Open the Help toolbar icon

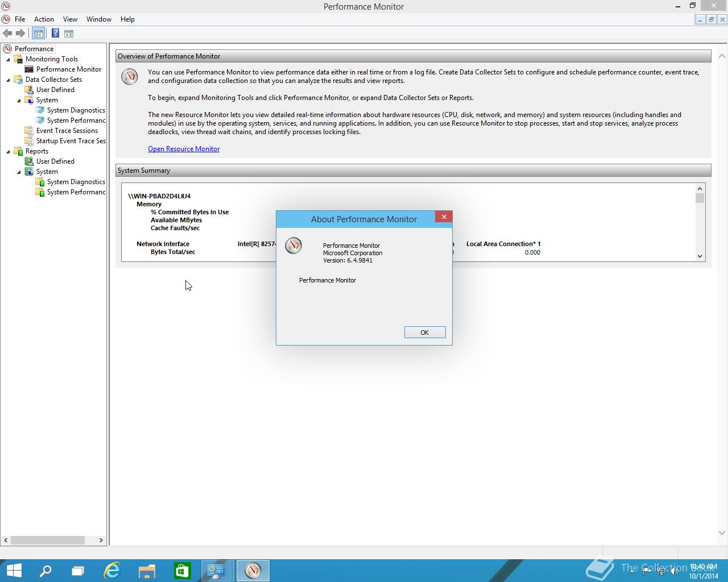55,34
